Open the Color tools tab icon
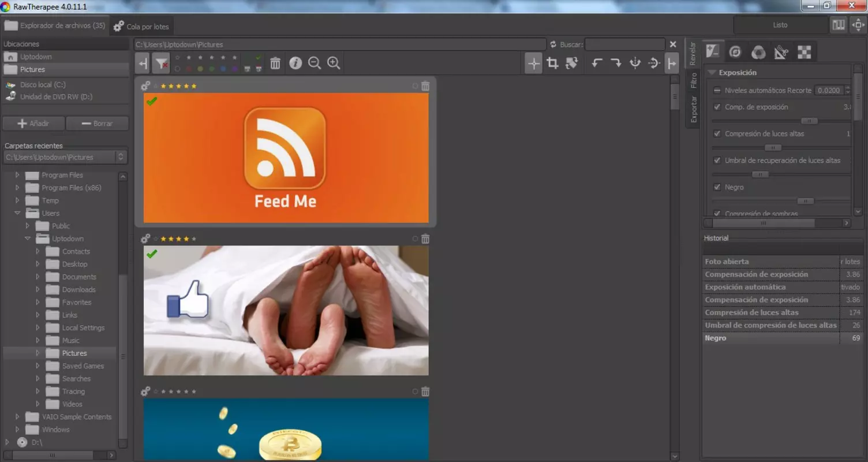Image resolution: width=868 pixels, height=462 pixels. [758, 52]
